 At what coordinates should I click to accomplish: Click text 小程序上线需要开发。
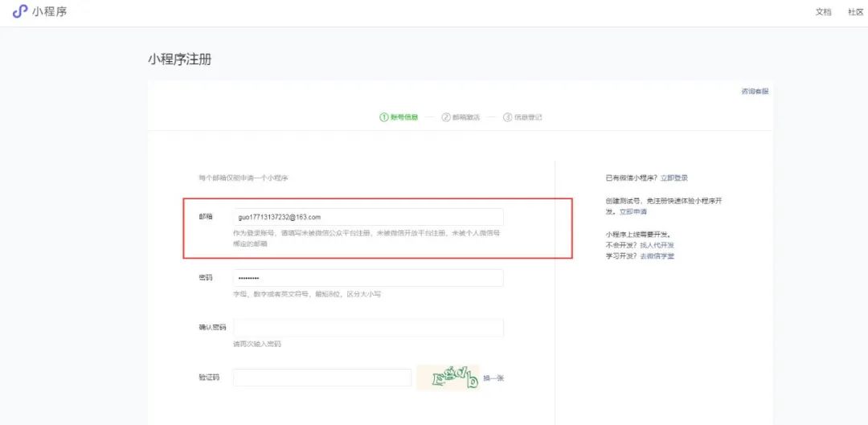pyautogui.click(x=638, y=234)
